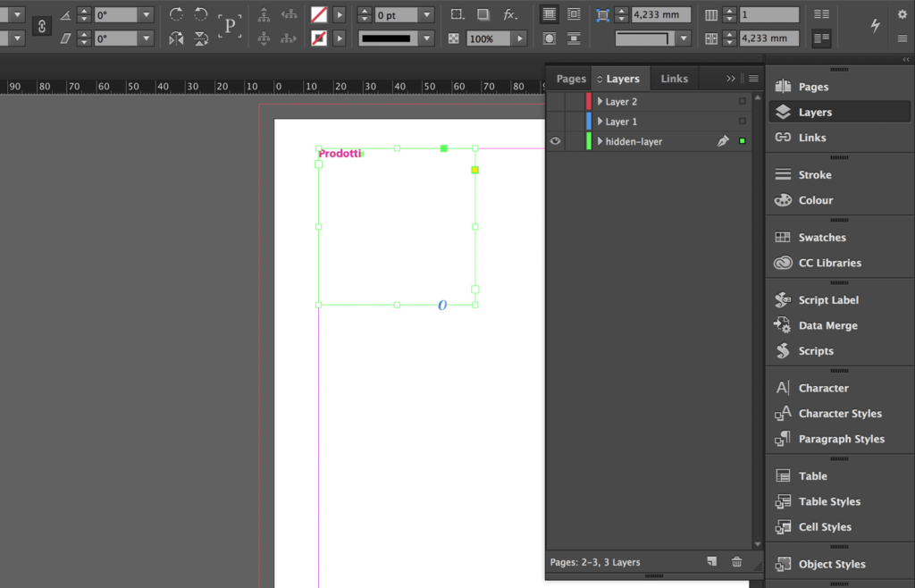Open the Stroke panel
915x588 pixels.
click(x=839, y=174)
